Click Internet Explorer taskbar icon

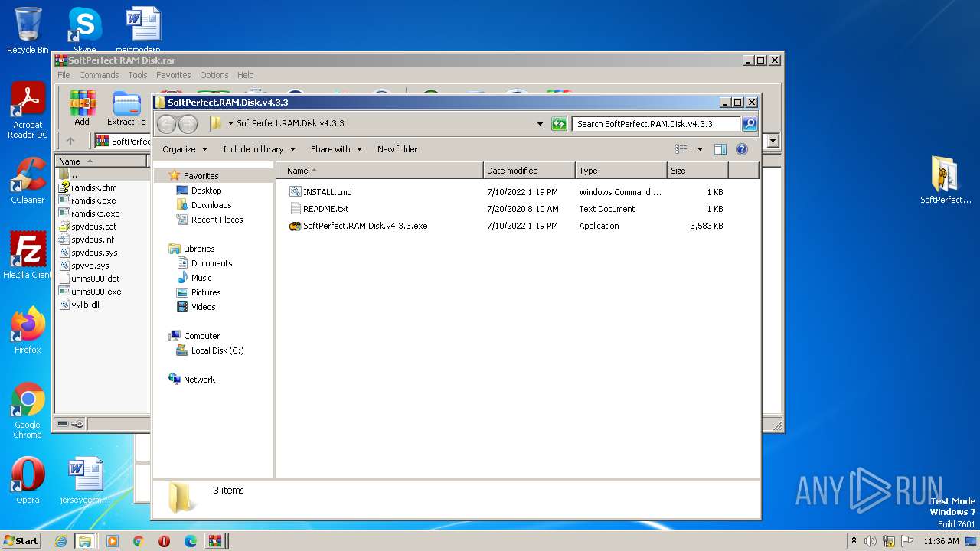[60, 541]
